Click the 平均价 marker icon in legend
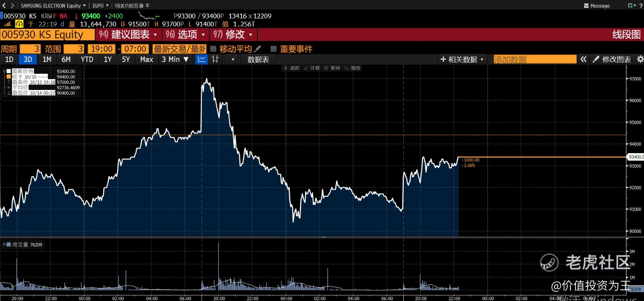The height and width of the screenshot is (301, 644). pos(9,87)
